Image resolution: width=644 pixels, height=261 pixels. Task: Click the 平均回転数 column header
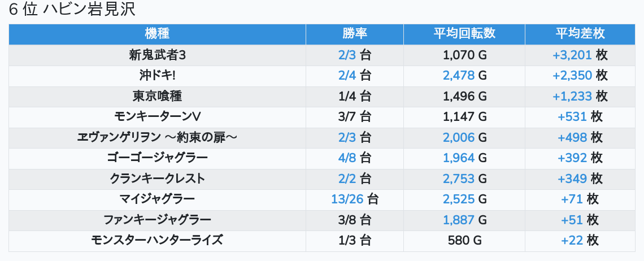[x=464, y=33]
